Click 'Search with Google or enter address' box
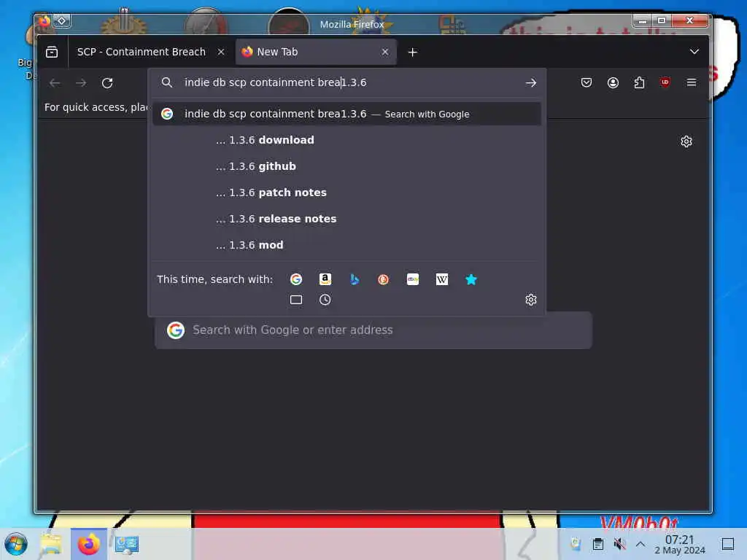Viewport: 747px width, 560px height. [373, 330]
